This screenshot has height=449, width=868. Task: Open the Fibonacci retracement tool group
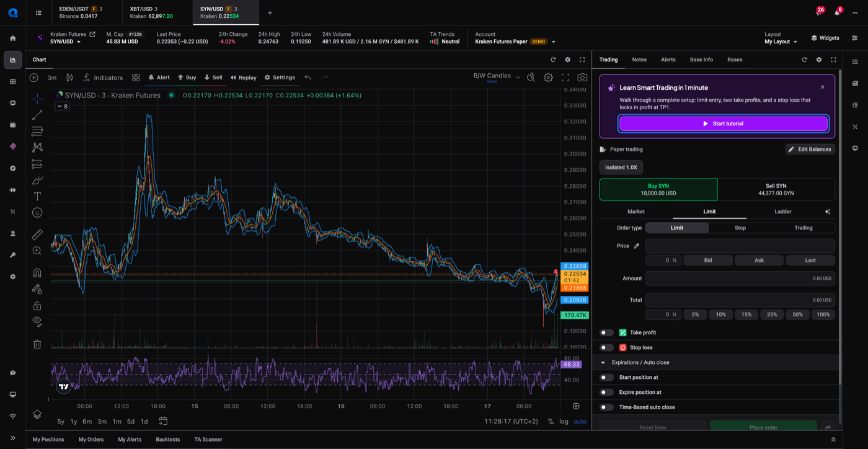click(x=37, y=131)
